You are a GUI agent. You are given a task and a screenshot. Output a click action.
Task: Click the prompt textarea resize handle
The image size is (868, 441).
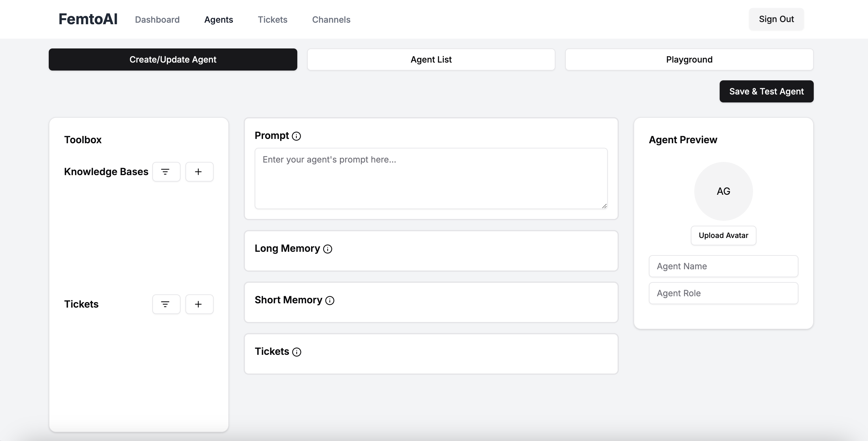click(x=604, y=206)
